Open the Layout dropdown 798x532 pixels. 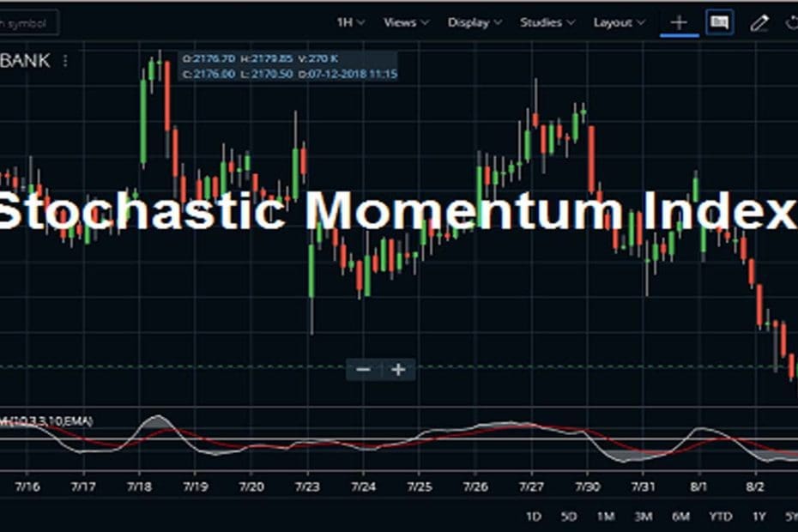618,23
